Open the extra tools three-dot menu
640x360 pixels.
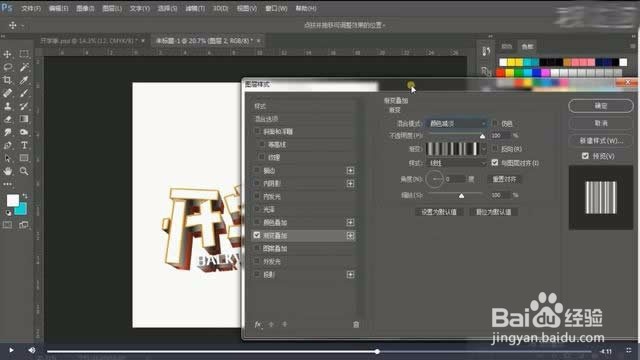click(7, 184)
